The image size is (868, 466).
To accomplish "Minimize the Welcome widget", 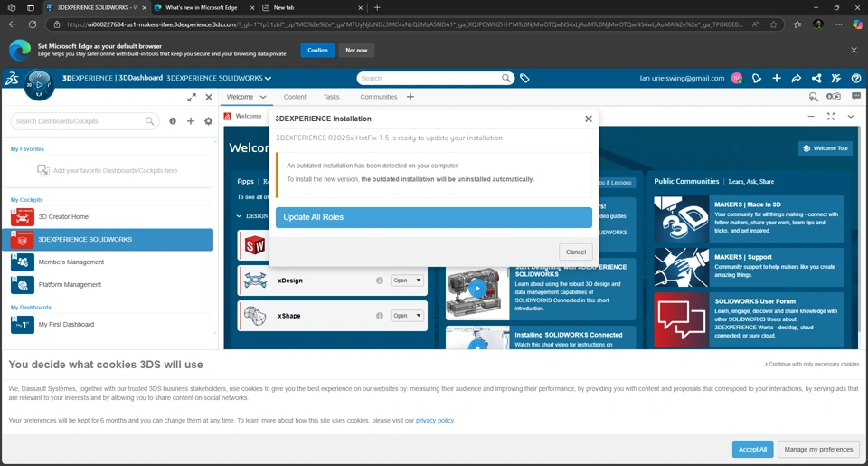I will tap(811, 117).
